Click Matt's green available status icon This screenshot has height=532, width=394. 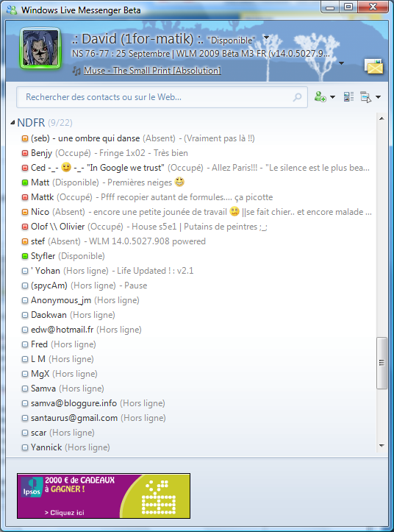tap(25, 182)
